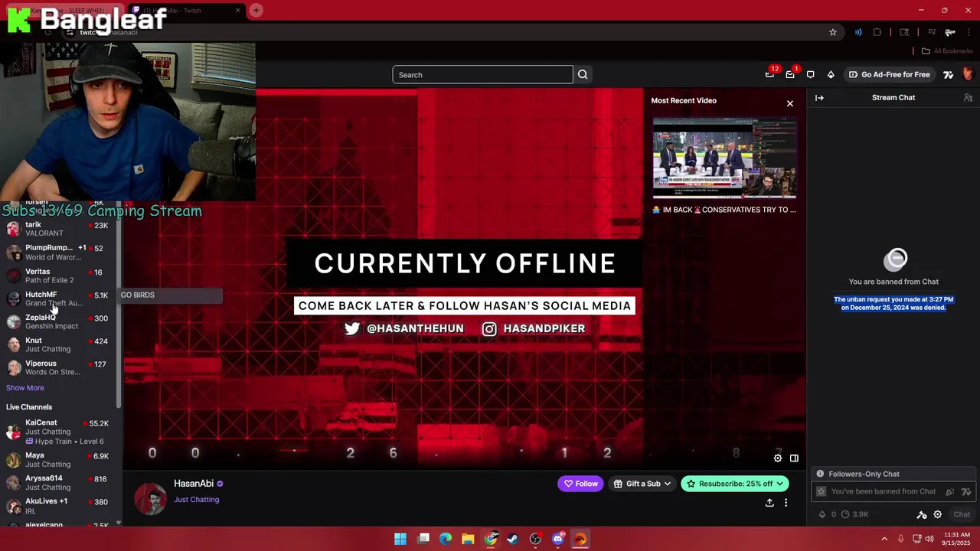980x551 pixels.
Task: Open AkuLives IRL channel in sidebar
Action: pyautogui.click(x=58, y=505)
